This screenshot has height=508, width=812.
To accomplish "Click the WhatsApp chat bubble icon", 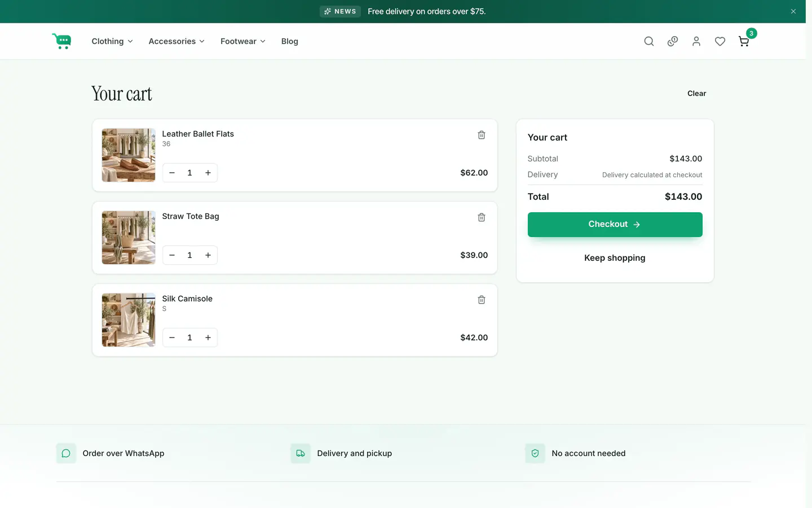I will pyautogui.click(x=66, y=453).
